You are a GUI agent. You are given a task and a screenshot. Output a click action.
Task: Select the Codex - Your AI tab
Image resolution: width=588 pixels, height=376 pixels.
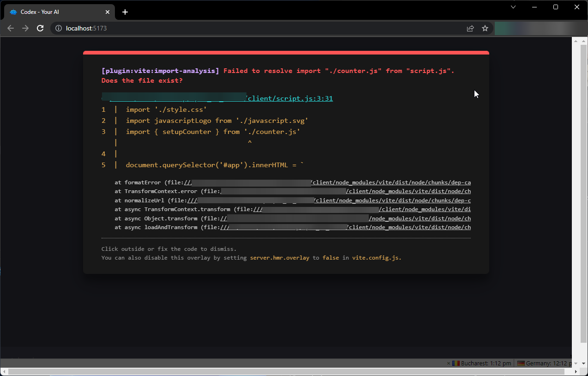60,12
